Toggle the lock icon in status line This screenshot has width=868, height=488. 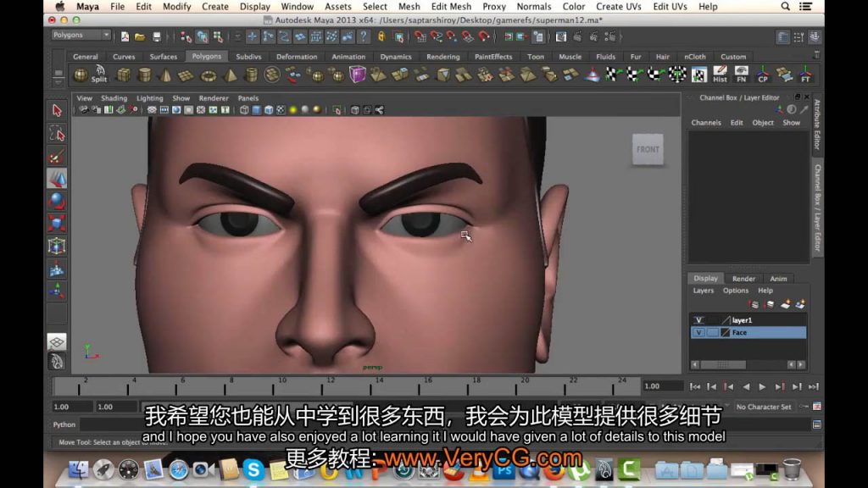tap(381, 37)
